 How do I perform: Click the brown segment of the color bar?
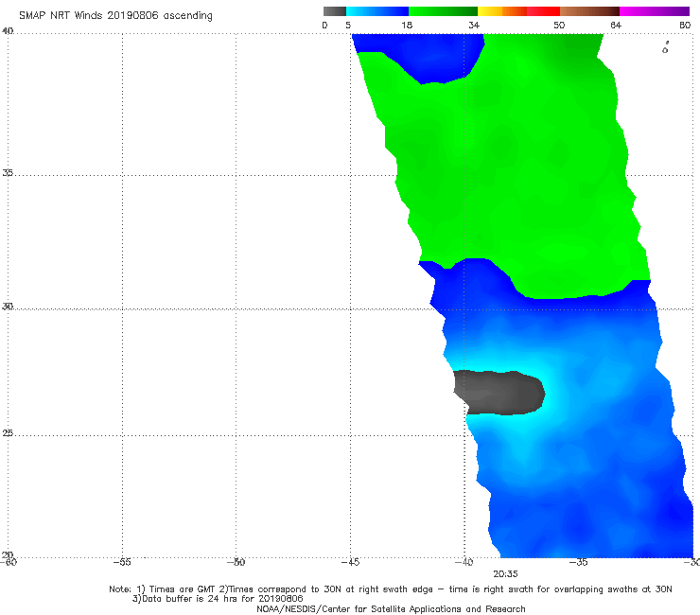point(589,11)
